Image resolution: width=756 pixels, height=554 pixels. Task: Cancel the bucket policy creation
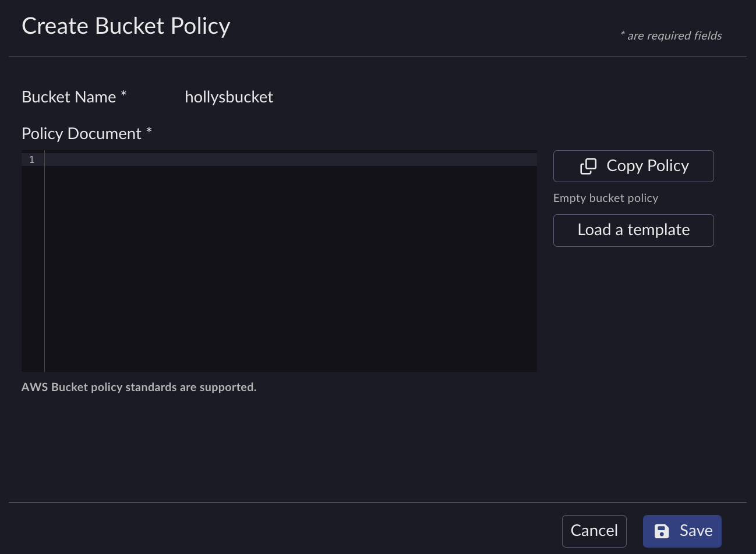(594, 531)
